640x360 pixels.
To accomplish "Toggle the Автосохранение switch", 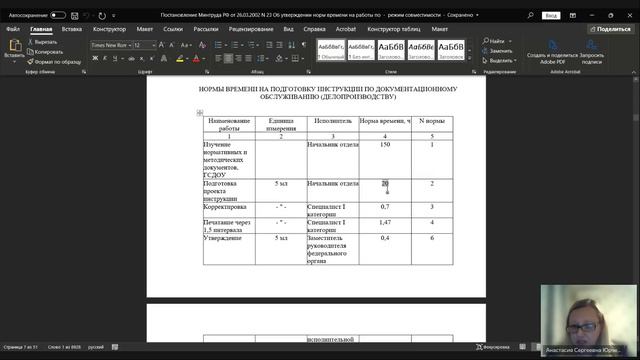I will 58,16.
